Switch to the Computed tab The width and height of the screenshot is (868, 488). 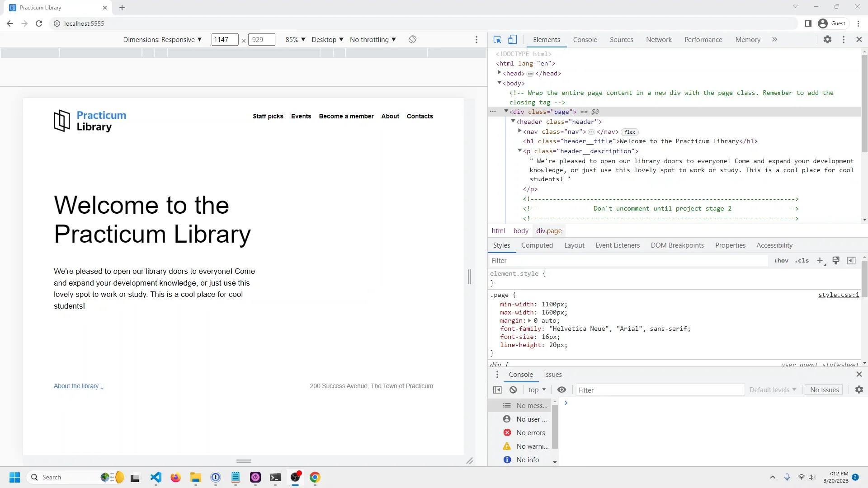pyautogui.click(x=538, y=245)
